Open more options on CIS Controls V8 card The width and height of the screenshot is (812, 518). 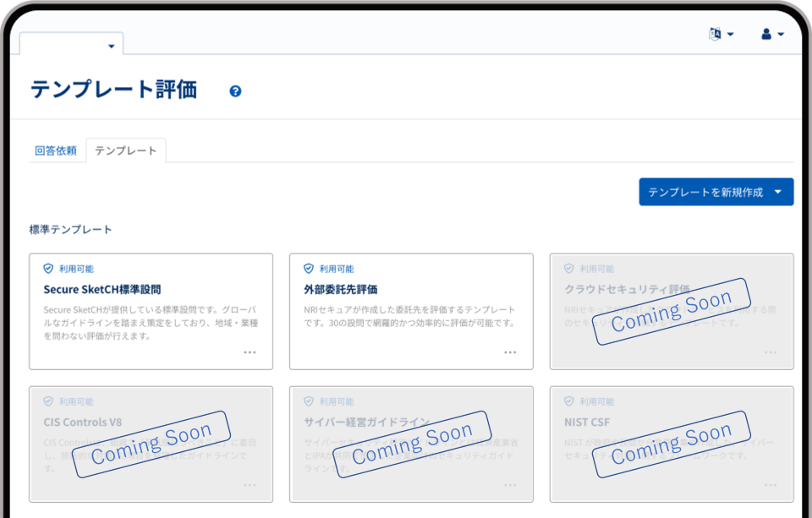coord(250,485)
